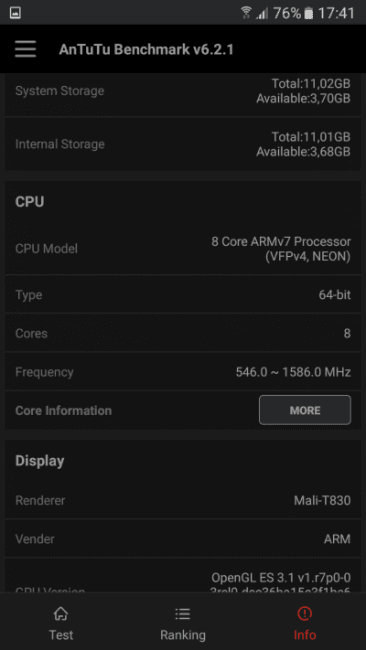Select the Frequency row
The image size is (366, 650).
[x=183, y=372]
